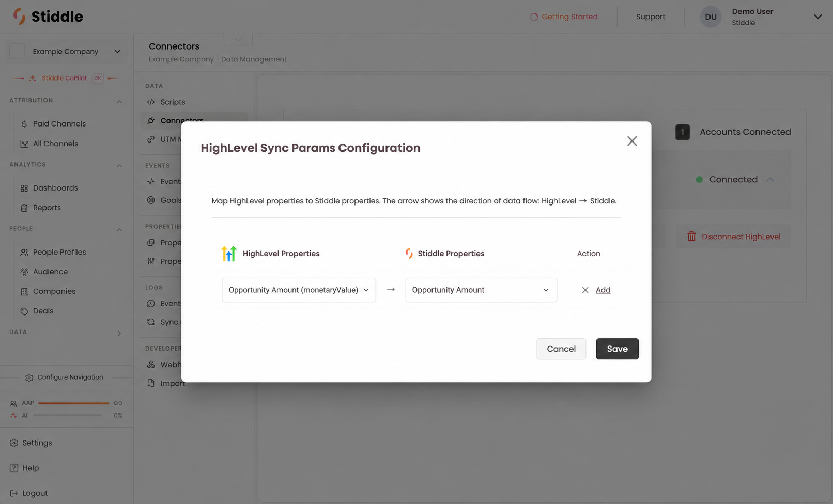Open Dashboards page
This screenshot has width=833, height=504.
click(x=55, y=188)
